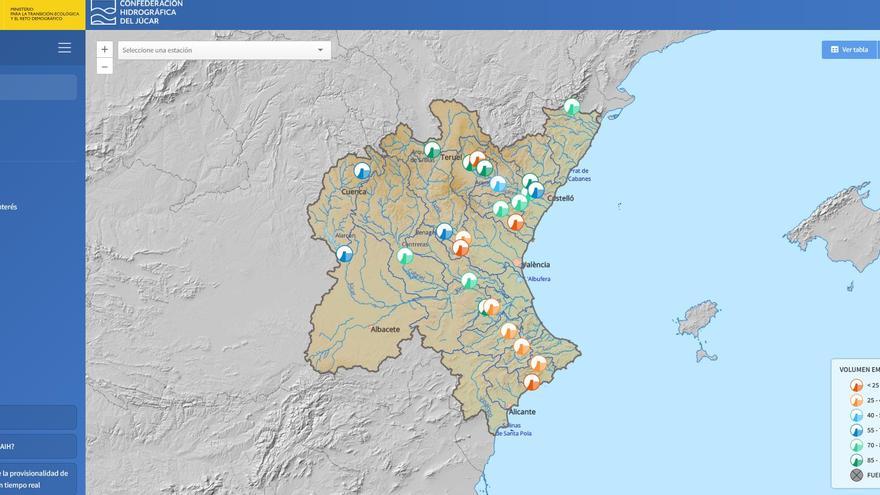Click the Ministerio para la Transición Ecológica banner
Viewport: 880px width, 495px height.
[x=42, y=15]
